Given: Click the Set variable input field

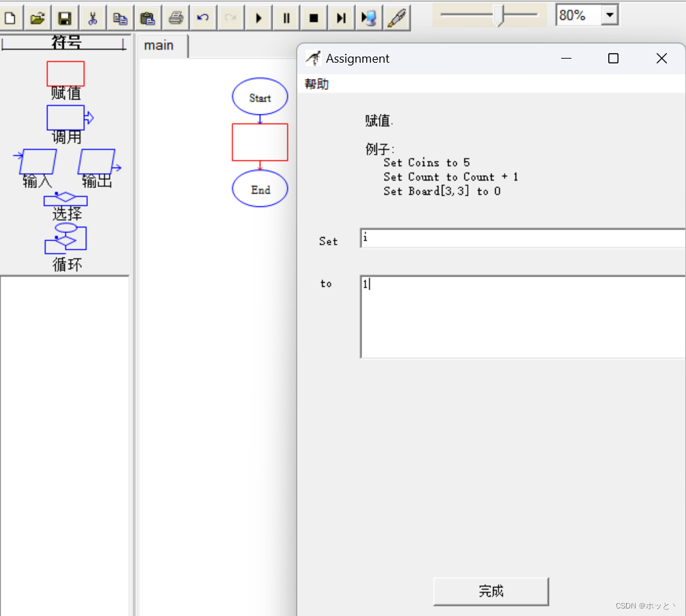Looking at the screenshot, I should [x=523, y=238].
